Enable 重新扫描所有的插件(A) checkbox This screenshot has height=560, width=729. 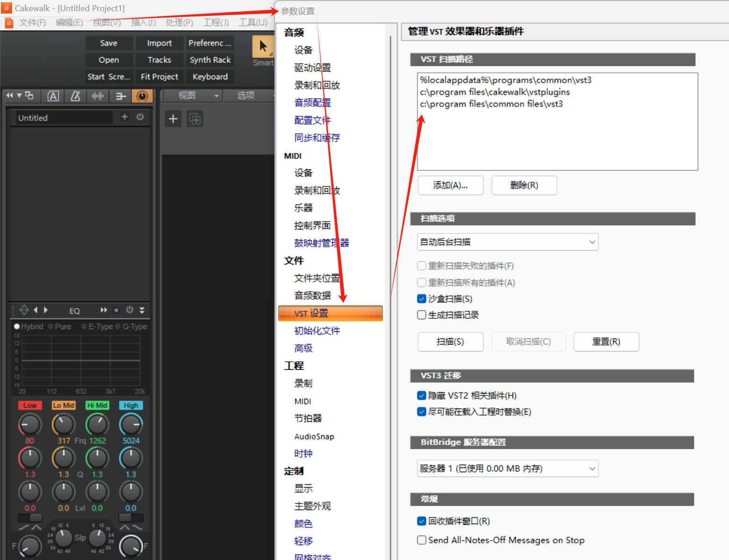pyautogui.click(x=422, y=283)
